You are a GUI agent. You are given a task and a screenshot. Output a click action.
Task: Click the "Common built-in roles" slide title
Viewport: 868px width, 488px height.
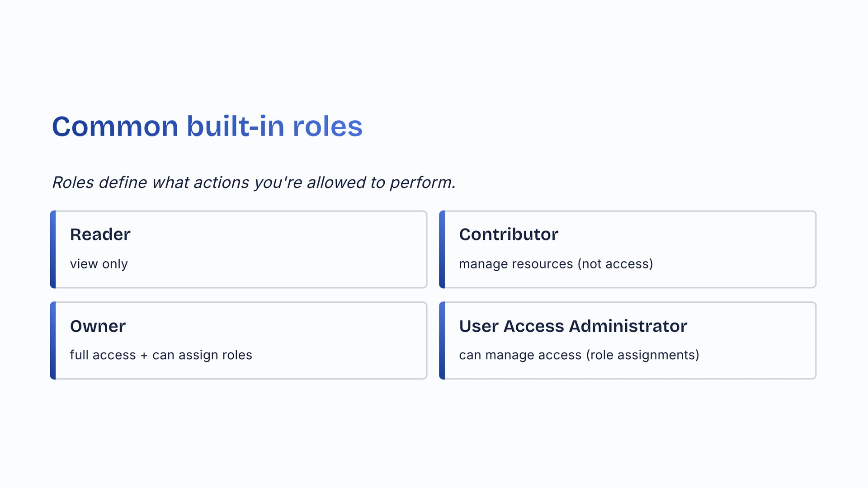pos(207,126)
